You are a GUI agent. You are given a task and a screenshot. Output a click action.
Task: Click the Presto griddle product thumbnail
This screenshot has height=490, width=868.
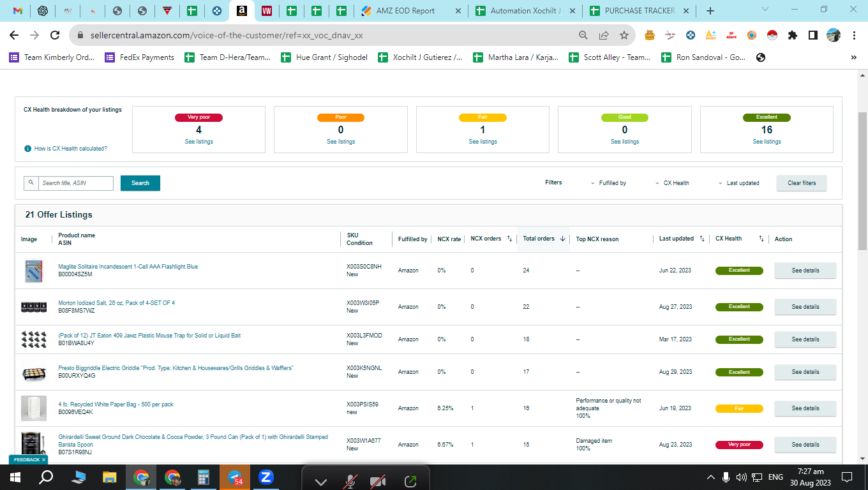(33, 372)
